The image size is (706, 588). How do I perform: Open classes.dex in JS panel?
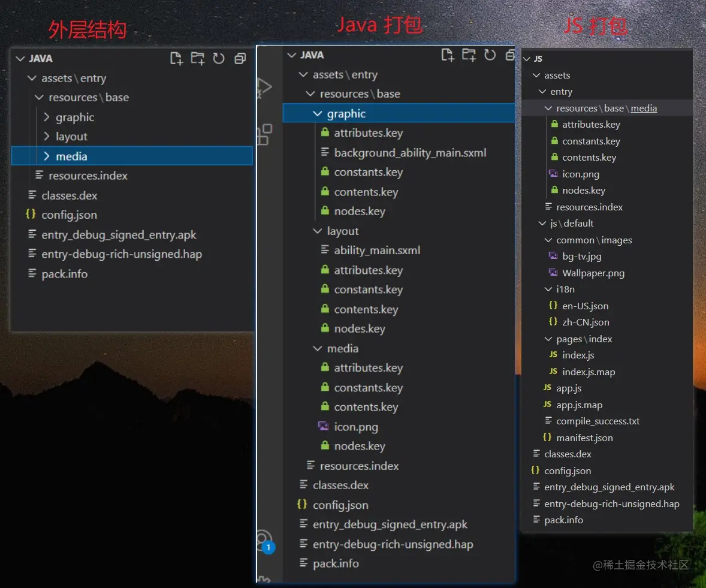568,454
